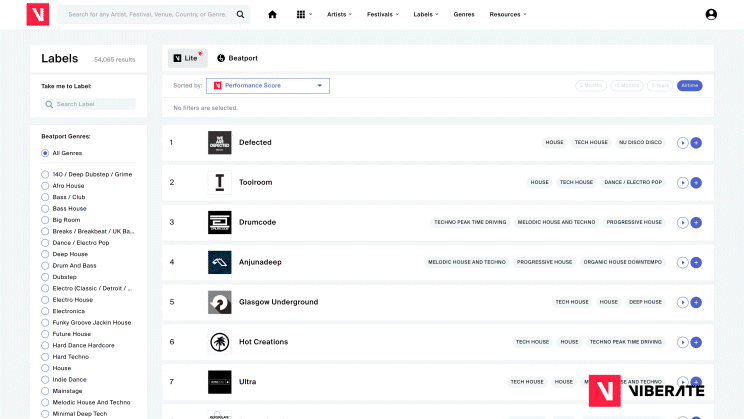Go to the home icon

pyautogui.click(x=272, y=14)
